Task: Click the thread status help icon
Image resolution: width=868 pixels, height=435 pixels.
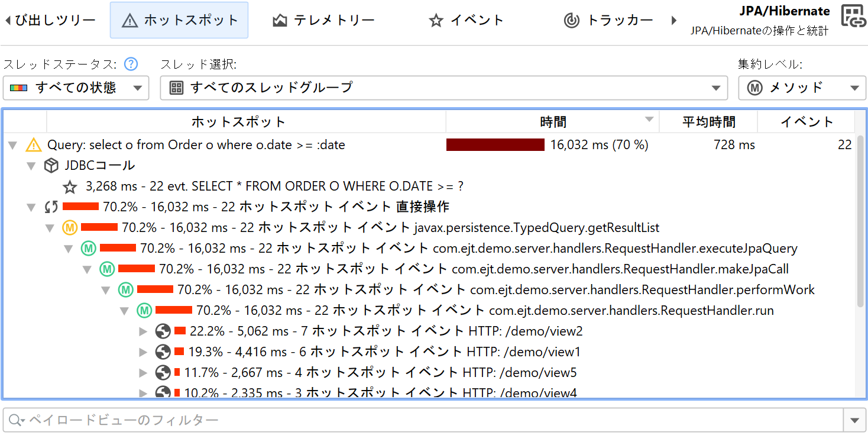Action: click(131, 64)
